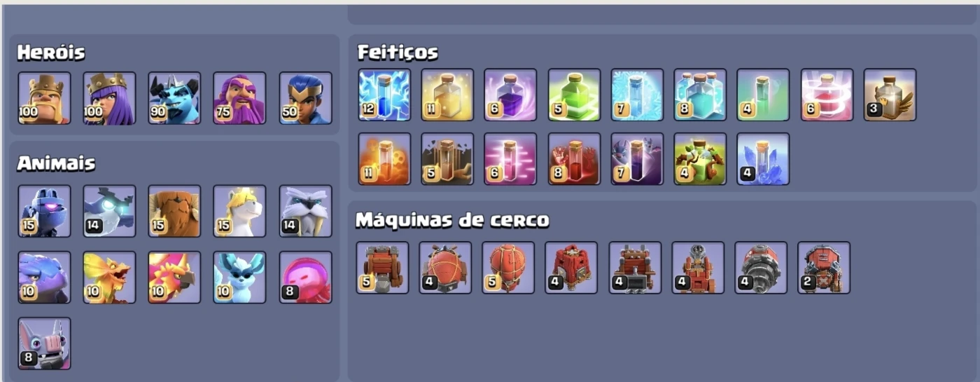Select the Royal Champion level 50 icon

coord(305,98)
